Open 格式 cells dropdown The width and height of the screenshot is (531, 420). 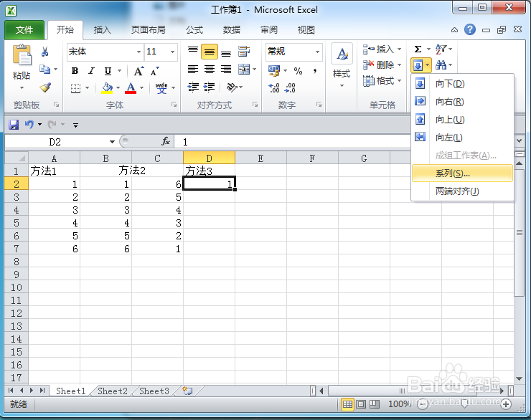[x=382, y=81]
